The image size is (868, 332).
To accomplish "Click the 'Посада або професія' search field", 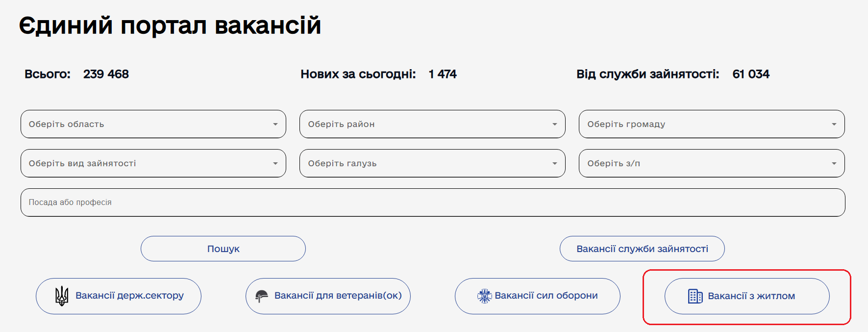I will [432, 203].
